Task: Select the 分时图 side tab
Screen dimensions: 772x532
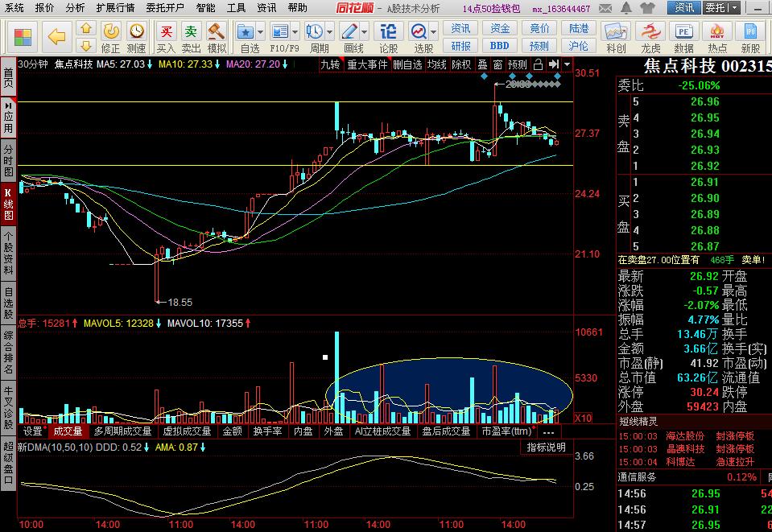Action: (8, 160)
